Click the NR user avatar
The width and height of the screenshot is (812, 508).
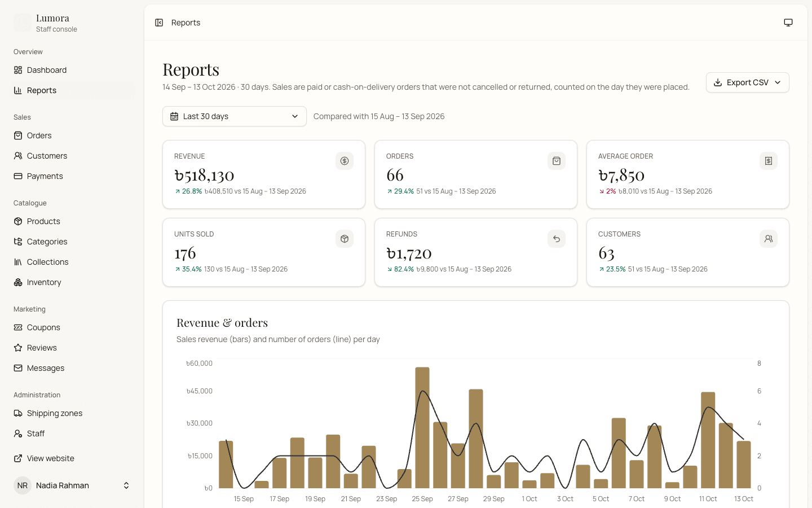click(23, 485)
